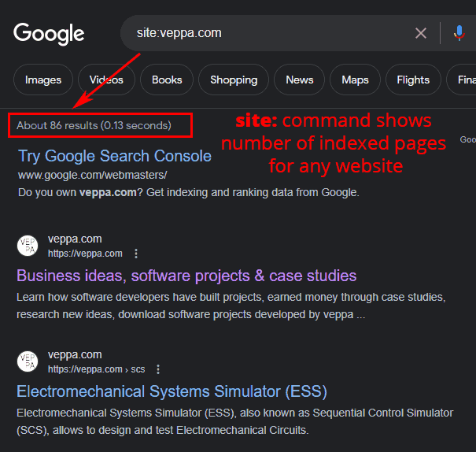Click https://veppa.com URL of first result
The height and width of the screenshot is (452, 476).
pos(85,254)
